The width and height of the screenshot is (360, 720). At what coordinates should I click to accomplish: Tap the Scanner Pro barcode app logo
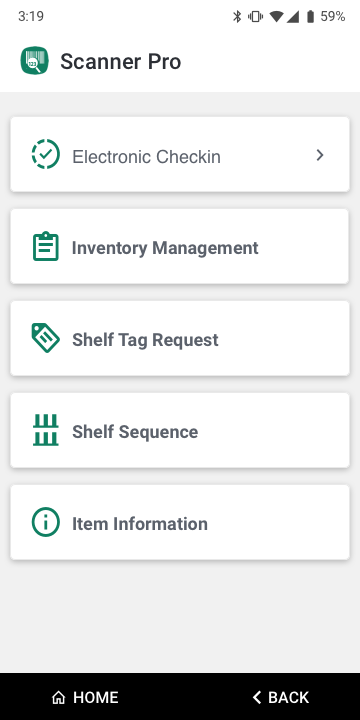pyautogui.click(x=34, y=61)
